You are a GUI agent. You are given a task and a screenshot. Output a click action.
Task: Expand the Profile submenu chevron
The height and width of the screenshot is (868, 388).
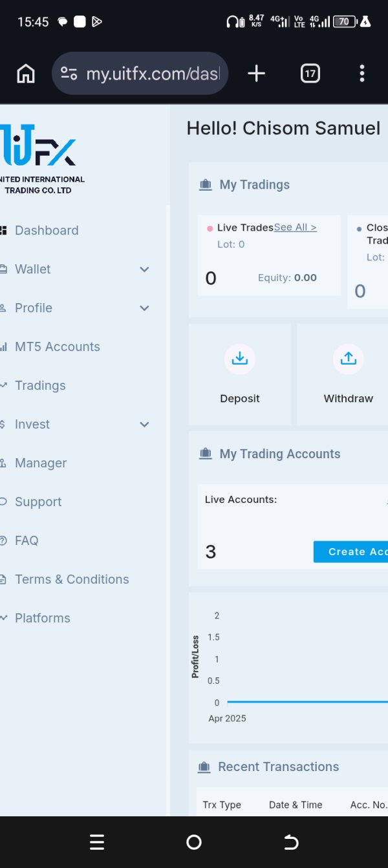click(x=144, y=308)
